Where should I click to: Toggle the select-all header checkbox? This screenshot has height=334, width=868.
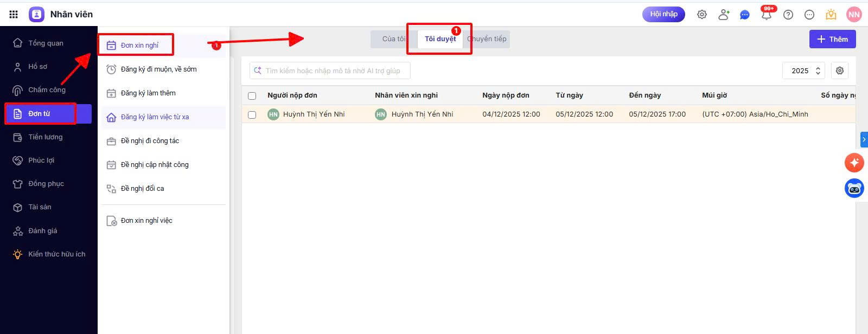(x=252, y=95)
